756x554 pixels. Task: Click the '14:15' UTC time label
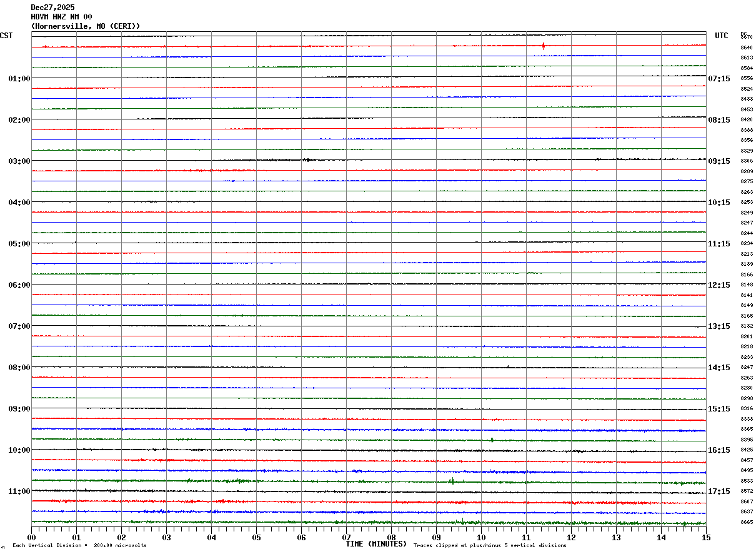[x=719, y=368]
